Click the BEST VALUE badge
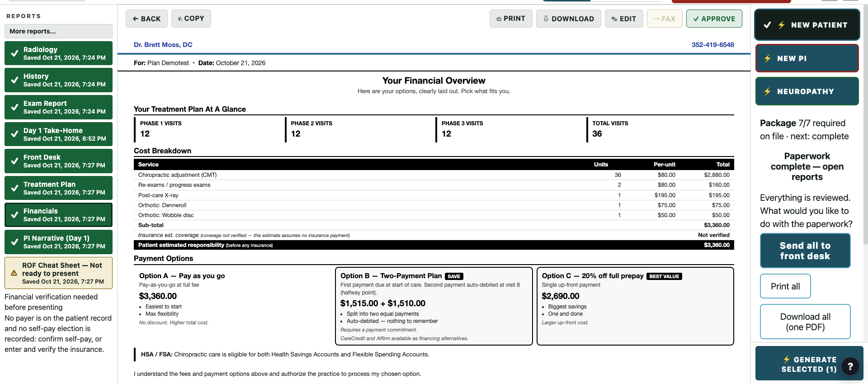The width and height of the screenshot is (868, 384). coord(664,276)
